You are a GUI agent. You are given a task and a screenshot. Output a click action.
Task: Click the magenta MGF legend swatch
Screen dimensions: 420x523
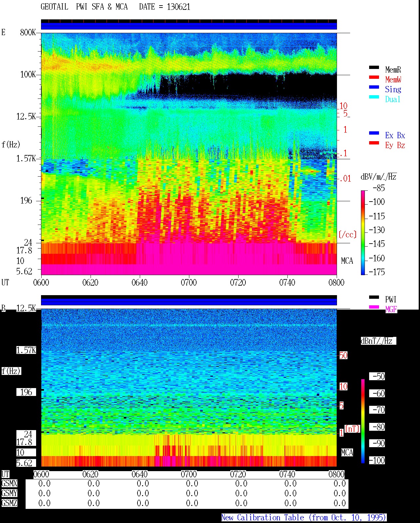tap(374, 307)
